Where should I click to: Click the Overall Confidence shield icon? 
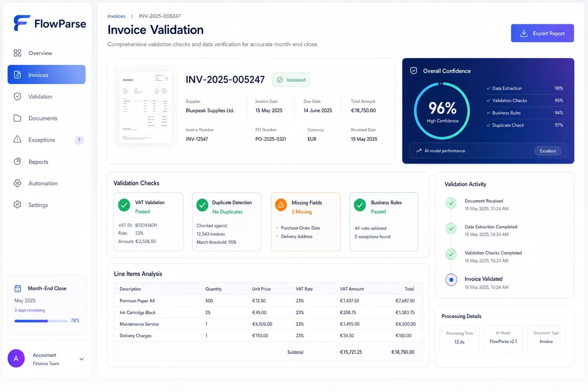coord(413,70)
